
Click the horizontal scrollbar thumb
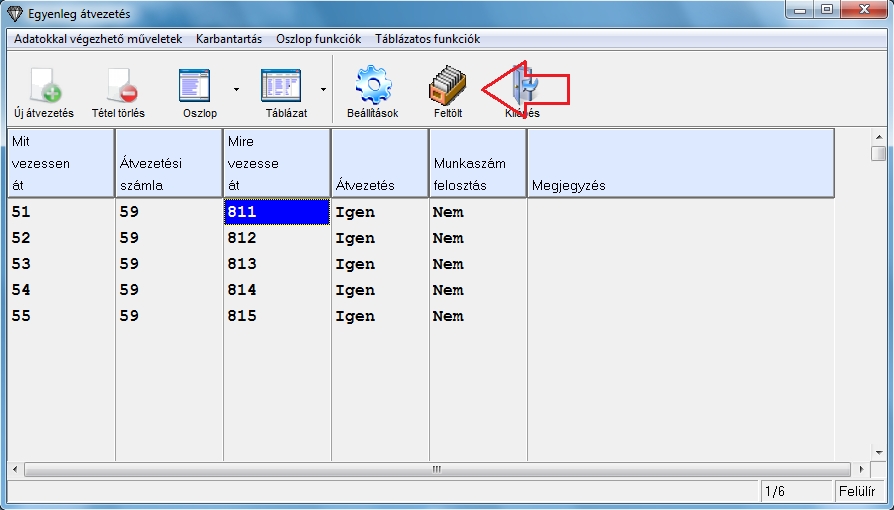[435, 469]
